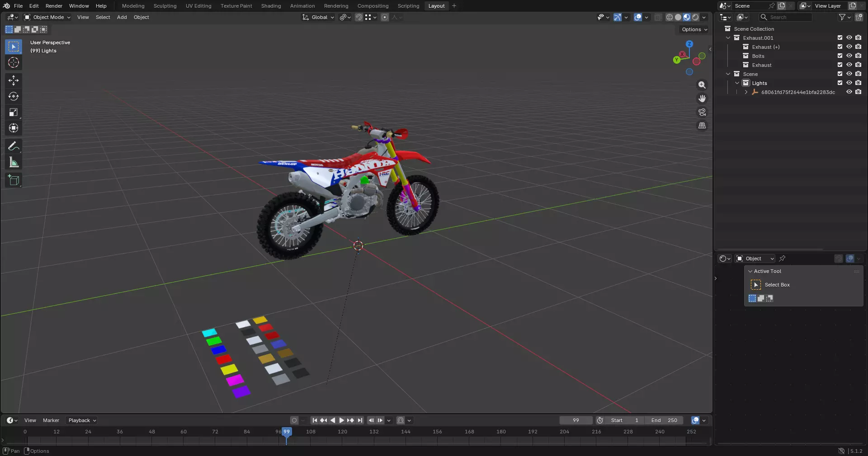Viewport: 868px width, 456px height.
Task: Disable render for Exhaust collection
Action: pos(859,65)
